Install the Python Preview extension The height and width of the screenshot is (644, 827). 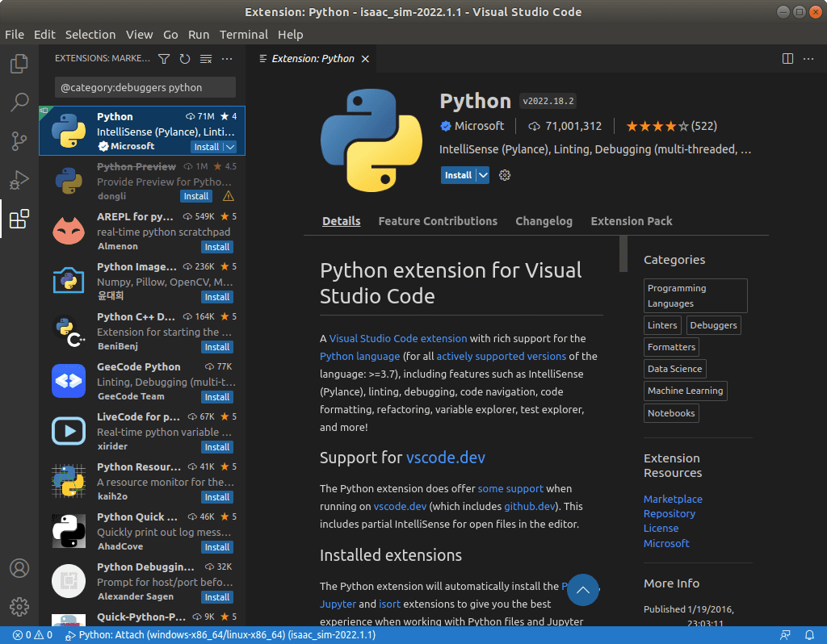pos(196,196)
